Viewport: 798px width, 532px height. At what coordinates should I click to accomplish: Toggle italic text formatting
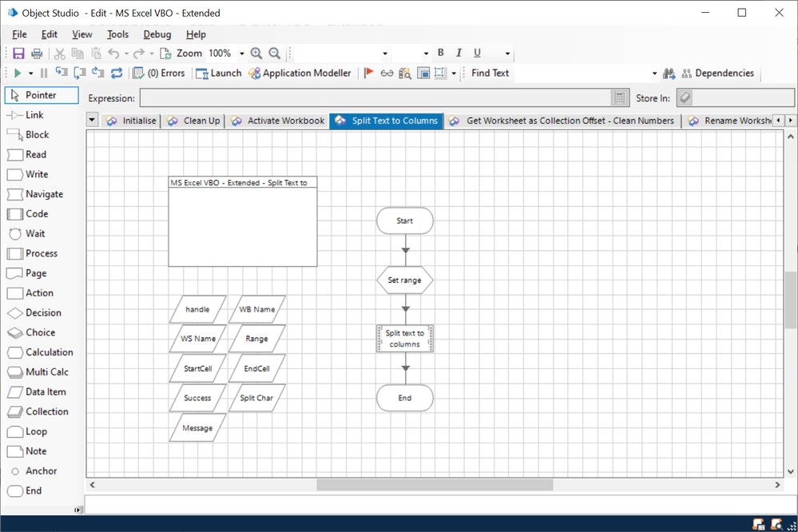[x=459, y=54]
